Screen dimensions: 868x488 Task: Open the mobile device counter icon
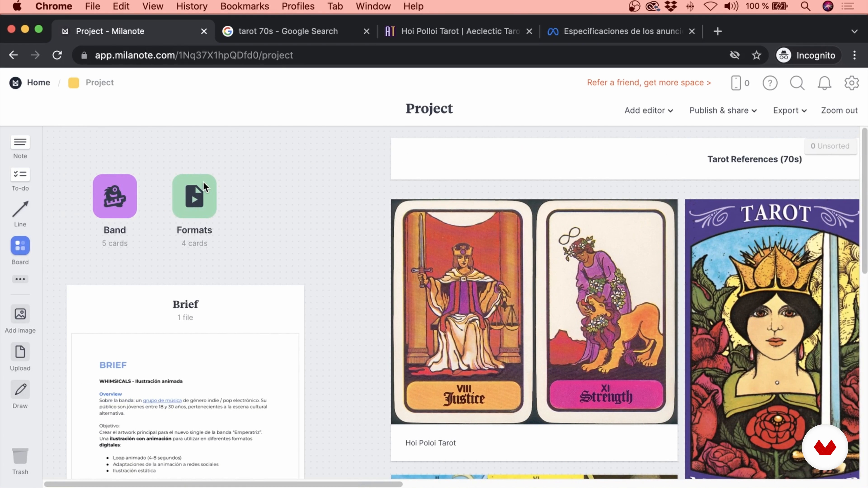pos(740,83)
